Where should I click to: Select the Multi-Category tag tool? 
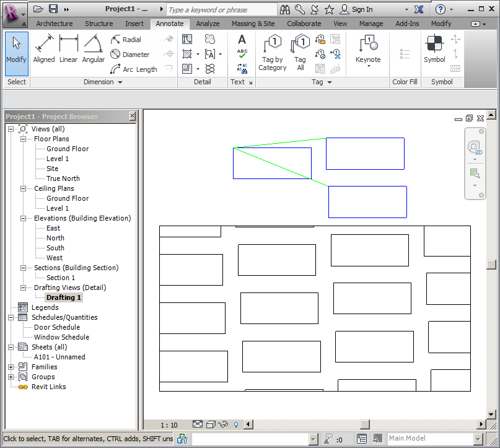coord(320,39)
